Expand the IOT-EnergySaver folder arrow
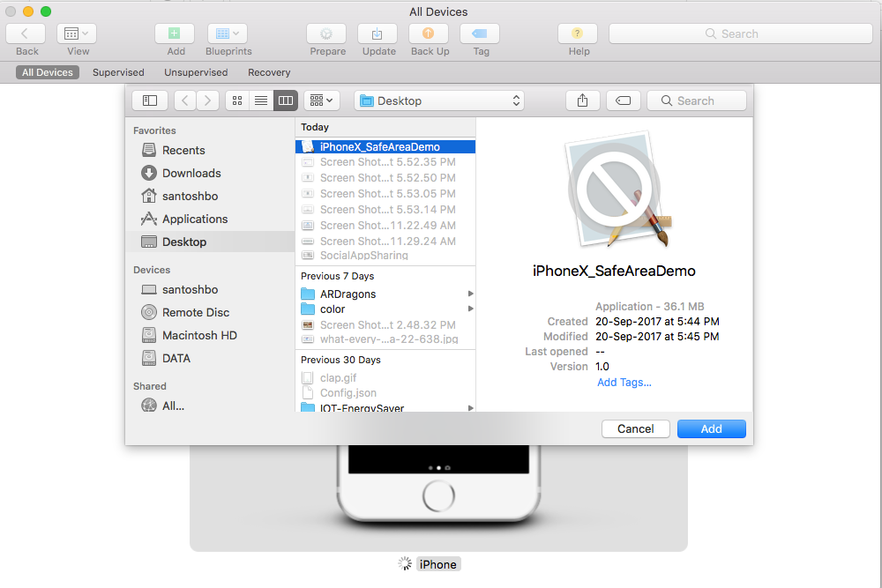 click(470, 408)
